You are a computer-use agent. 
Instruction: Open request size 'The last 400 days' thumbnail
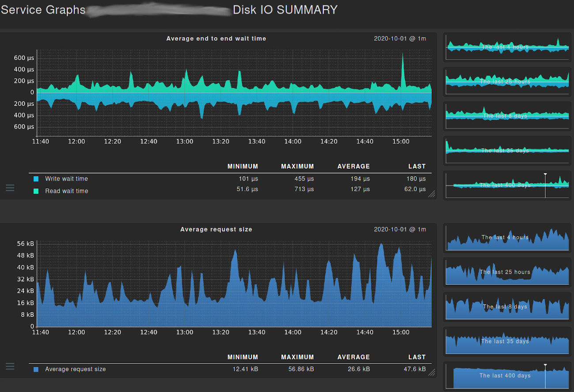[507, 376]
